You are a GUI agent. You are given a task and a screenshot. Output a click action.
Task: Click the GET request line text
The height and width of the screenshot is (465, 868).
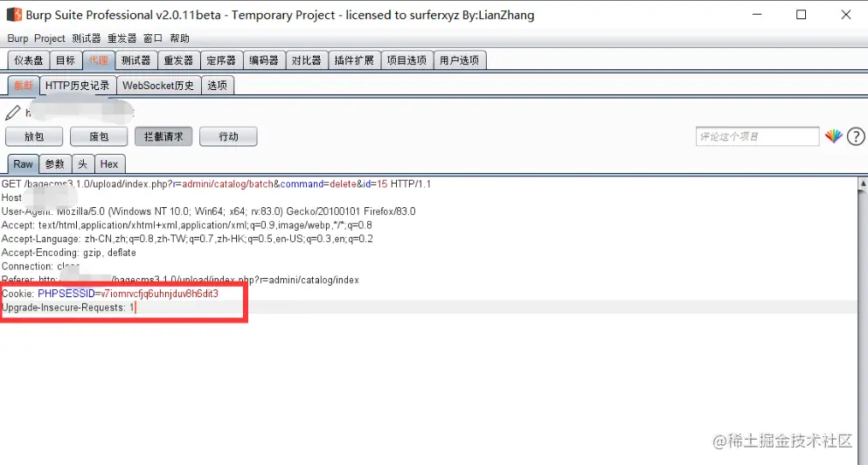(216, 184)
